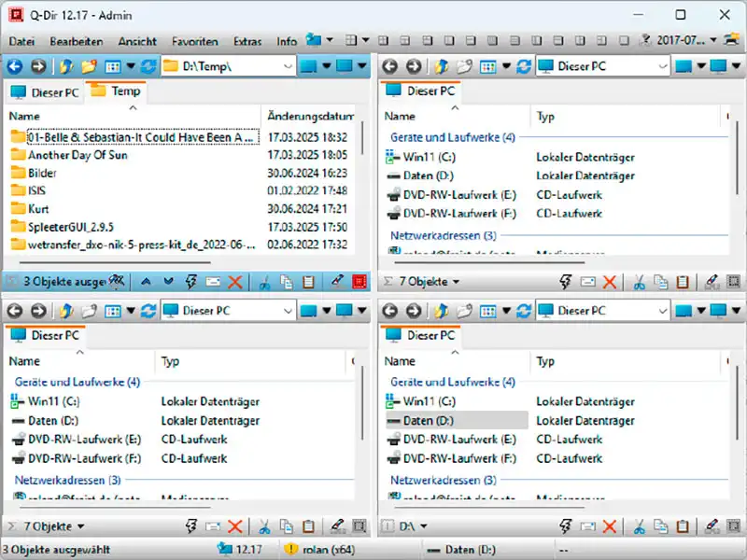Click the eraser cleanup icon
The image size is (747, 560).
pos(334,281)
